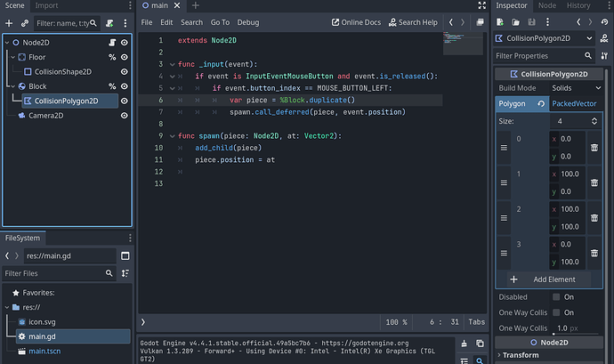Go to the previous edited script
The height and width of the screenshot is (364, 614).
[450, 22]
